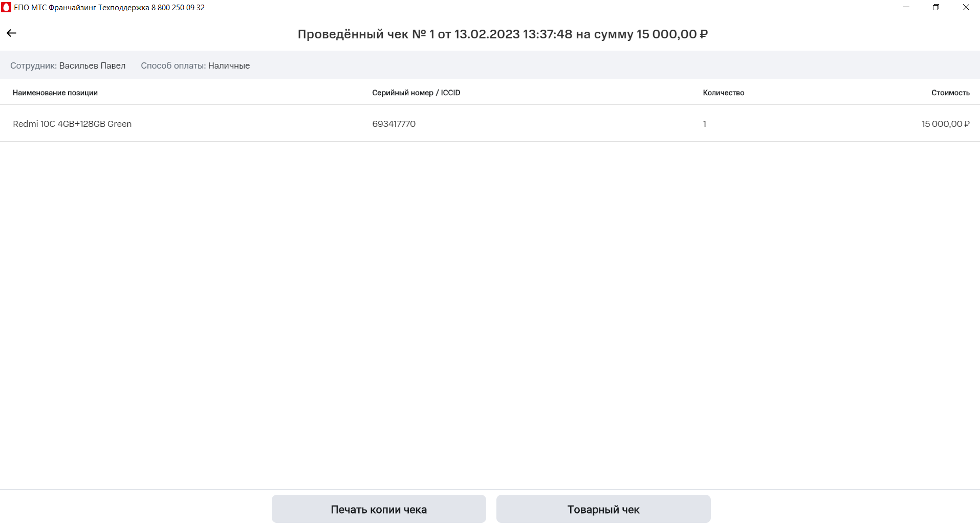Click the Серийный номер / ICCID column header

point(416,93)
